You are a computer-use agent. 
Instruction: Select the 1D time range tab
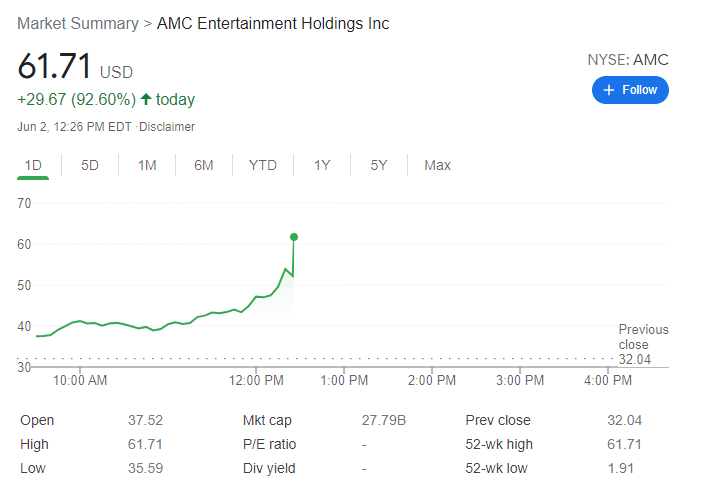[x=33, y=165]
